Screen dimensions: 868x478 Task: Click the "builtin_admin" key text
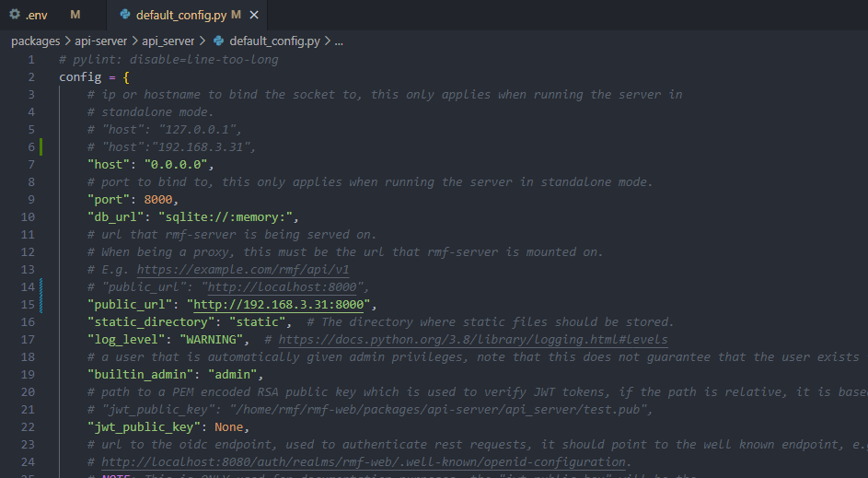(141, 375)
